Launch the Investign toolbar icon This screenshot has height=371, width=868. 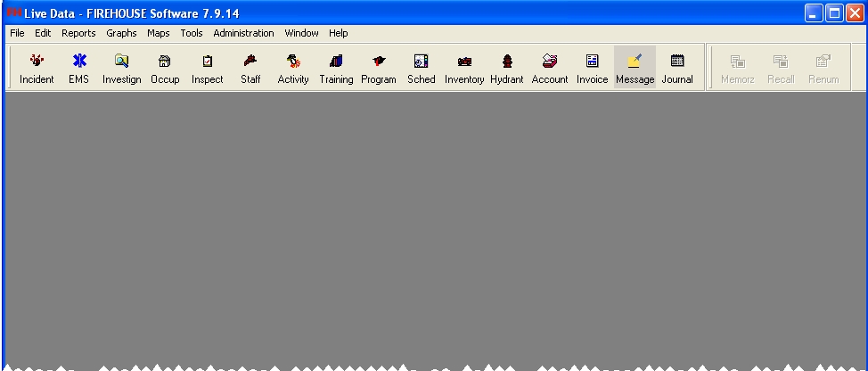pyautogui.click(x=122, y=68)
